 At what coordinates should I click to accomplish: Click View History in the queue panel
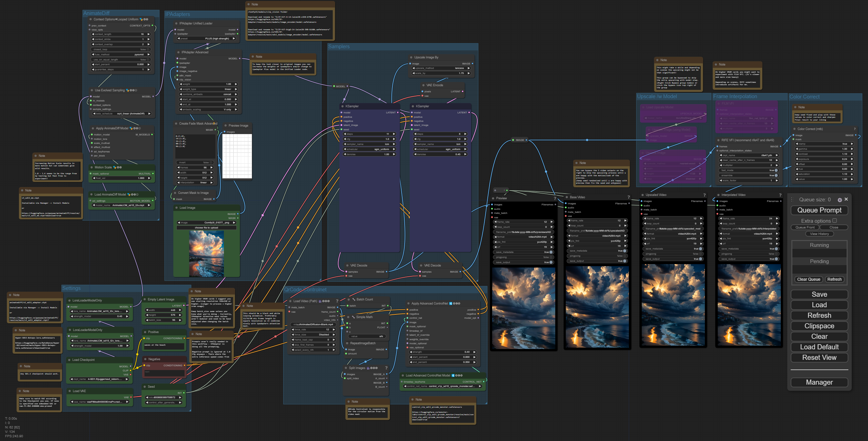click(819, 234)
